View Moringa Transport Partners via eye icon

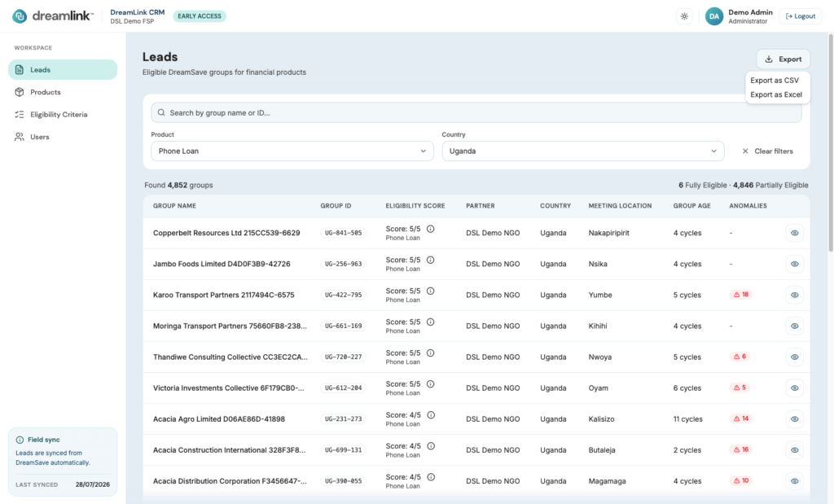coord(795,326)
